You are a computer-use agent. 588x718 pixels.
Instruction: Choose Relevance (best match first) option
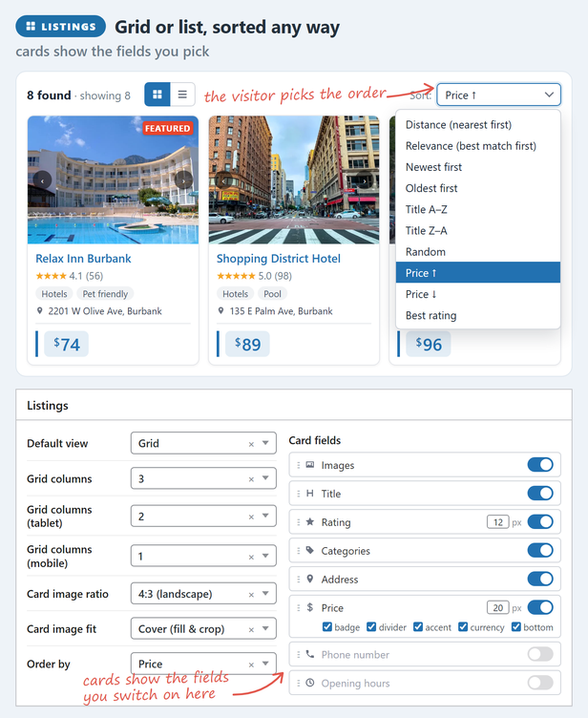point(478,146)
